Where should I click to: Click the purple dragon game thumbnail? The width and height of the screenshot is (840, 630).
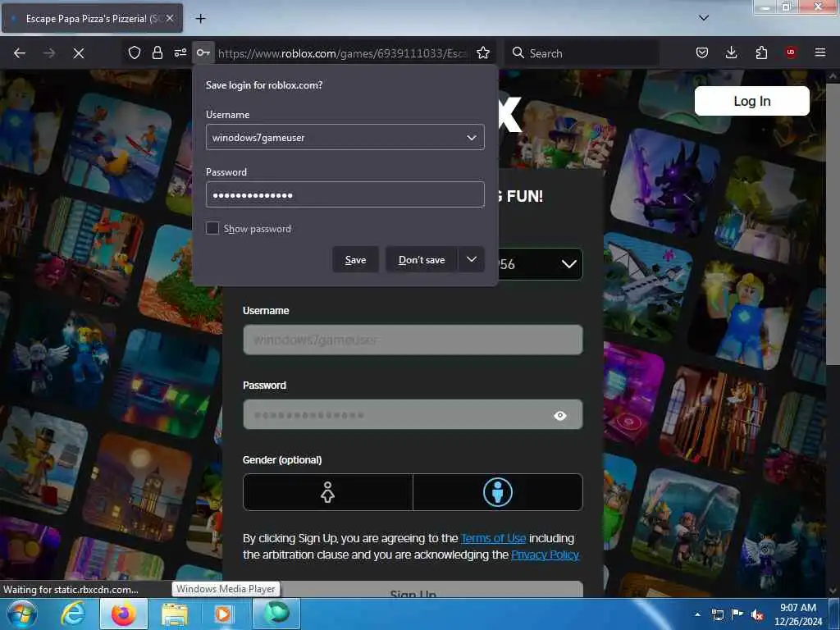pos(664,183)
